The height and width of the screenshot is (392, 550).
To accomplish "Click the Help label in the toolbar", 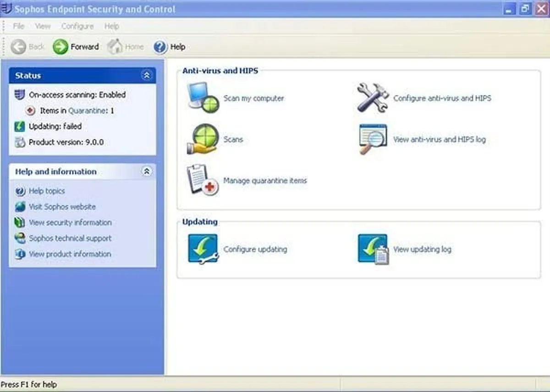I will point(178,47).
